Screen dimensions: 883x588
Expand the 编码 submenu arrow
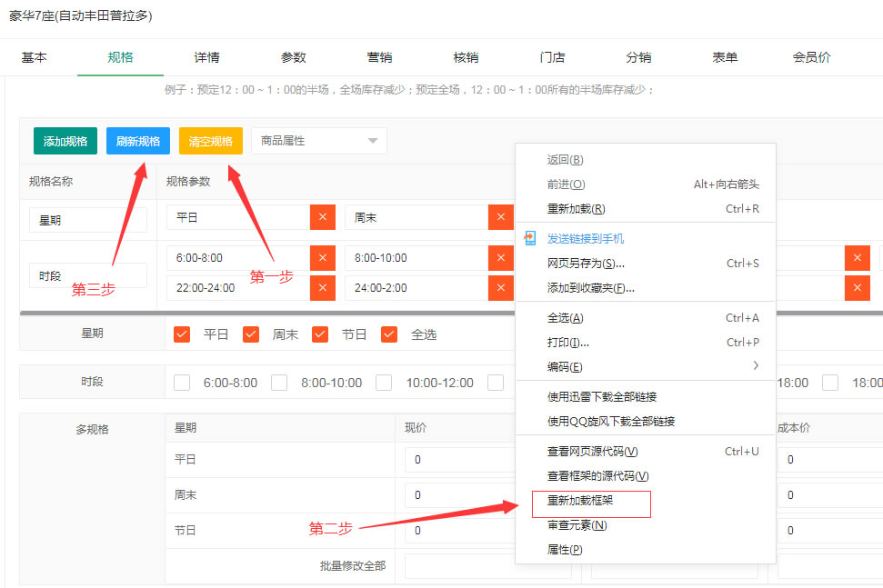[756, 366]
